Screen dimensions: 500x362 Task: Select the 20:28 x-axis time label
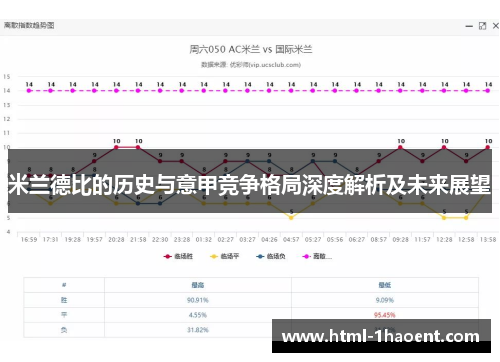point(116,240)
